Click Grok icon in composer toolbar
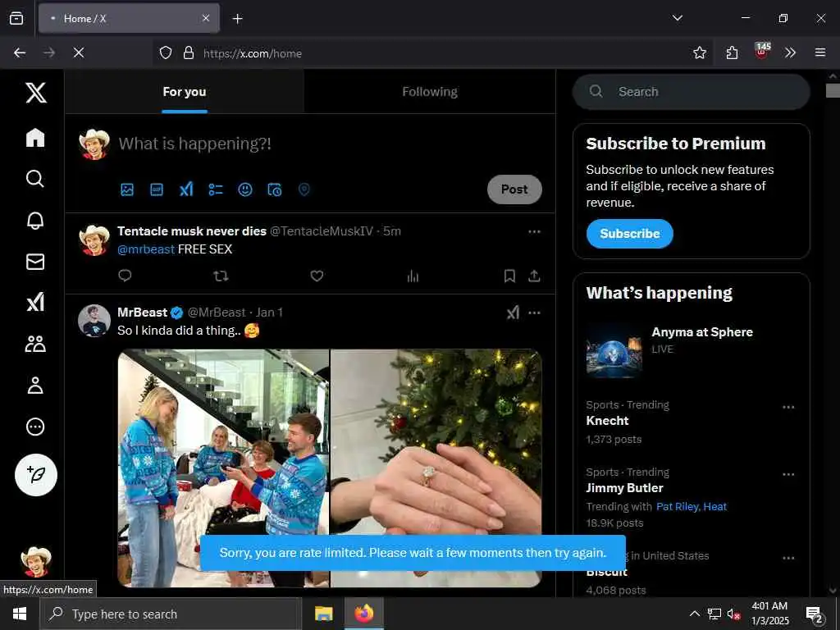The height and width of the screenshot is (630, 840). coord(186,189)
